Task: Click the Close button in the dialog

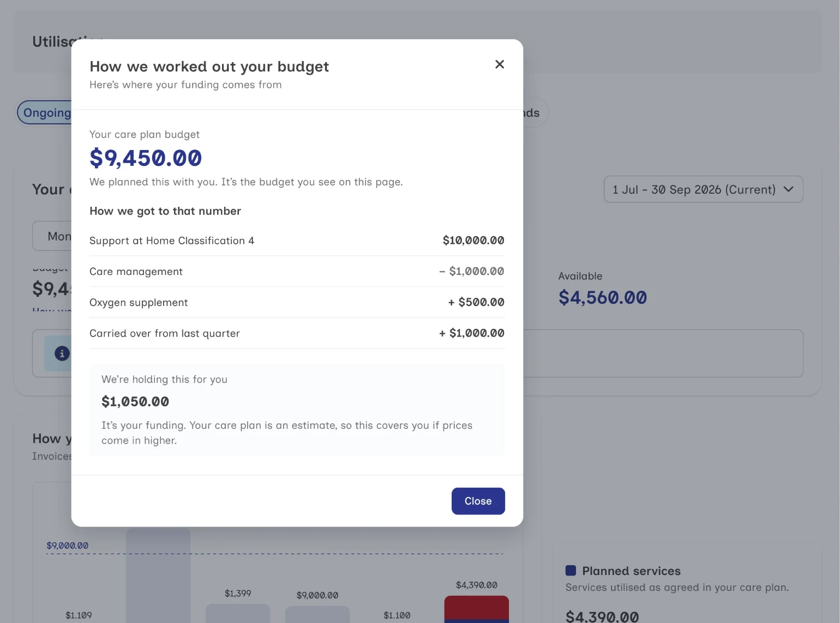Action: (x=478, y=501)
